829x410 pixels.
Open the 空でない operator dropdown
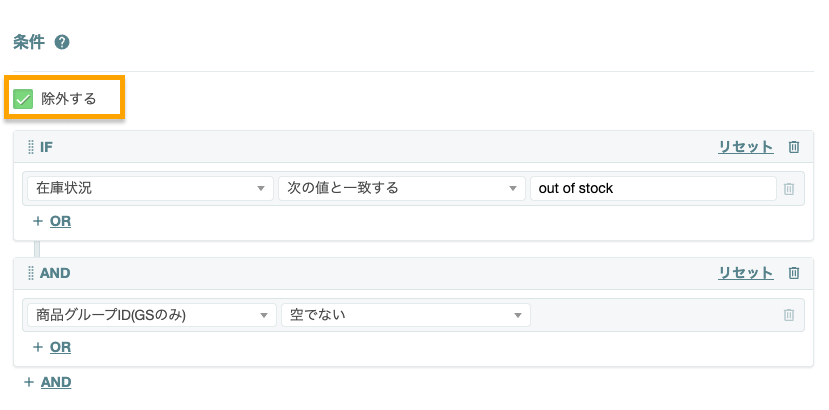pos(406,315)
